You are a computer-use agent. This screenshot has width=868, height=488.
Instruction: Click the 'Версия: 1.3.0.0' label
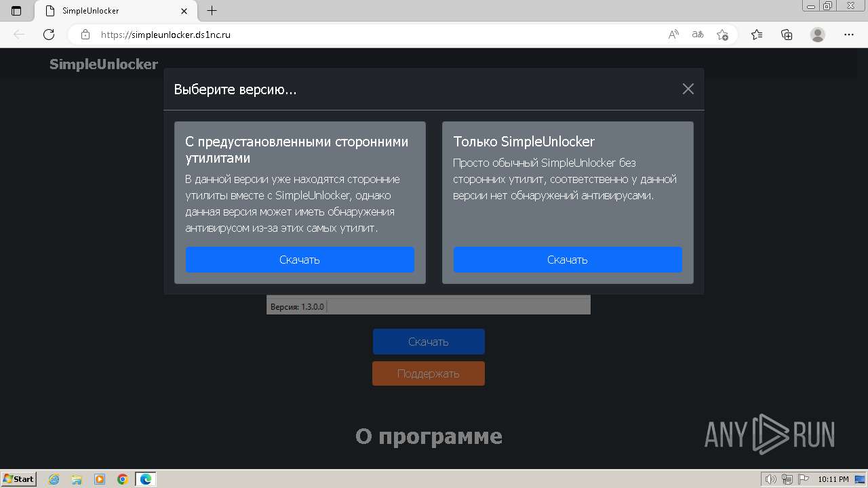point(297,307)
